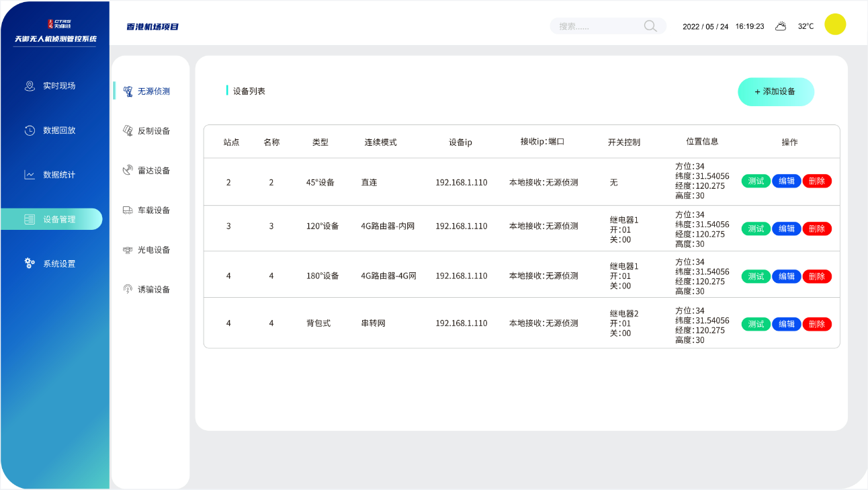868x490 pixels.
Task: Click the search magnifier icon
Action: coord(650,26)
